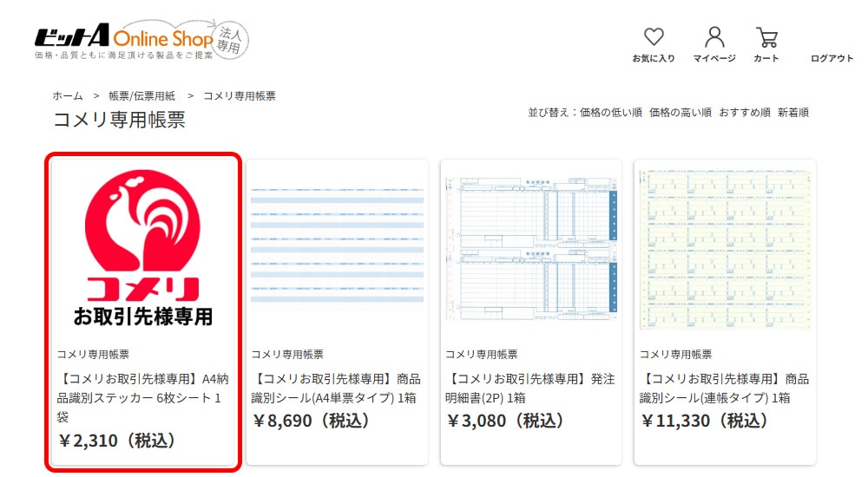Open 発注明細書(2P) 1箱 product title
Screen dimensions: 868x477
pos(529,389)
